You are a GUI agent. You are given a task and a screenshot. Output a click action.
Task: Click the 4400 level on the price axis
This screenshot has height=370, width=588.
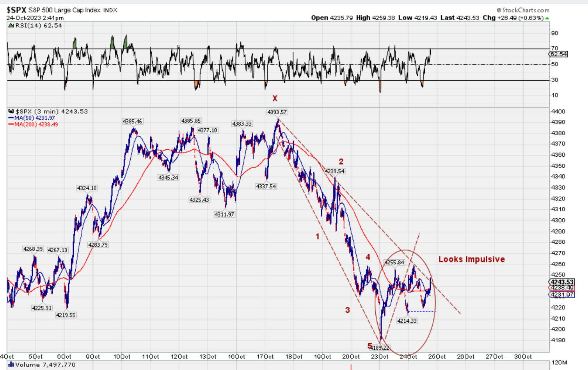pos(558,112)
